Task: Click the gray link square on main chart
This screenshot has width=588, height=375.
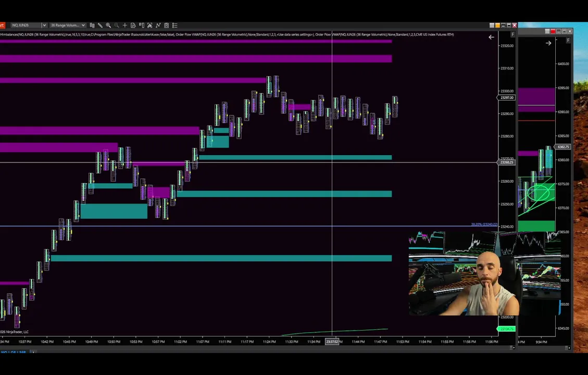Action: (492, 25)
